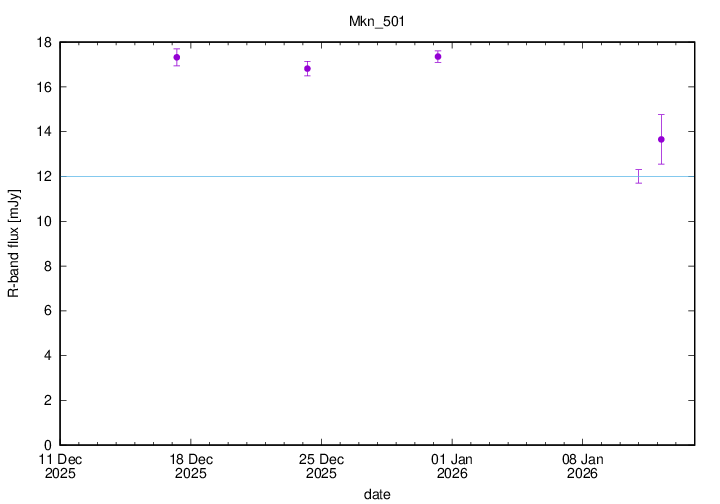Click the y-axis tick label 14
Screen dimensions: 720x504
45,132
